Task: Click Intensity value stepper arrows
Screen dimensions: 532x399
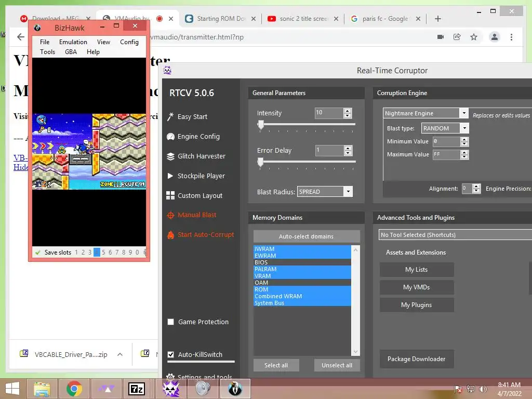Action: click(347, 113)
